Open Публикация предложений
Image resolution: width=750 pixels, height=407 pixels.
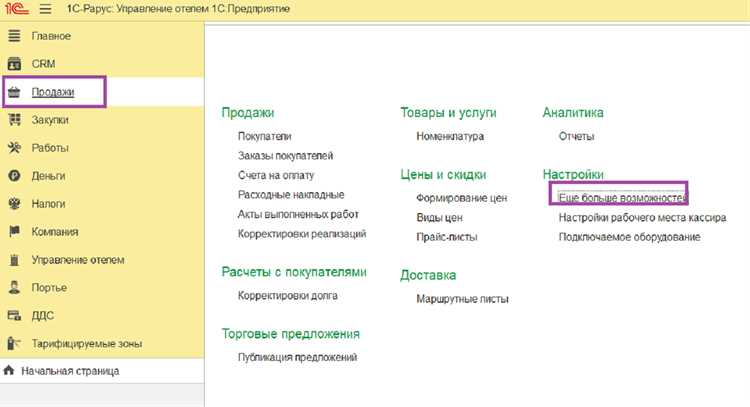297,357
